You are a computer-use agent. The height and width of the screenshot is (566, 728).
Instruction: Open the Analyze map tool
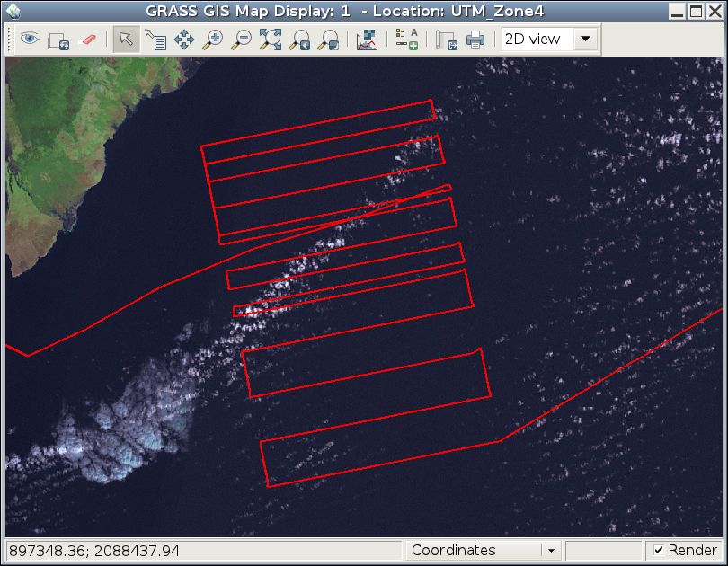367,40
